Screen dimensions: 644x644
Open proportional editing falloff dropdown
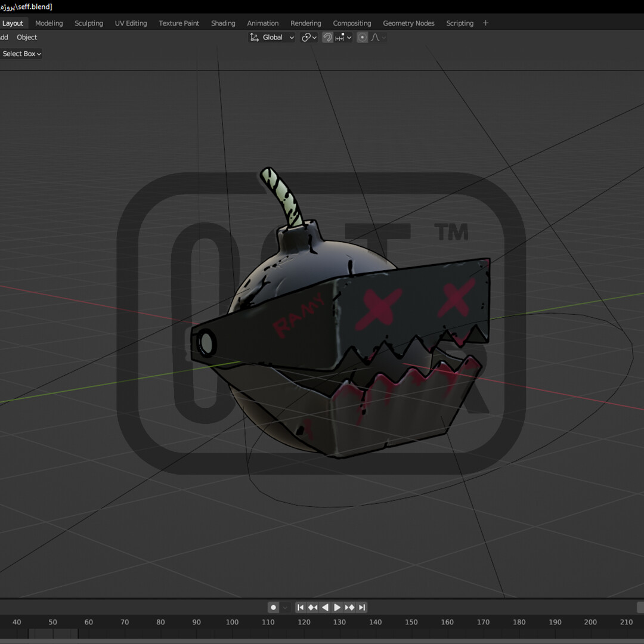pos(378,38)
